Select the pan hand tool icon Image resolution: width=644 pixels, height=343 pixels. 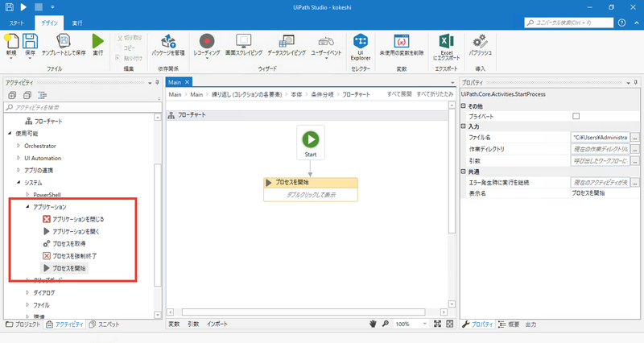click(x=373, y=324)
